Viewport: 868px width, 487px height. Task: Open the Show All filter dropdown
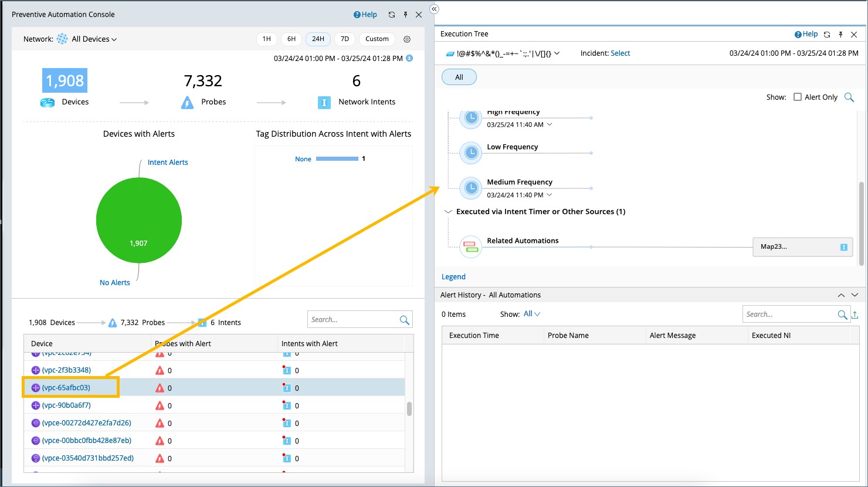point(531,314)
